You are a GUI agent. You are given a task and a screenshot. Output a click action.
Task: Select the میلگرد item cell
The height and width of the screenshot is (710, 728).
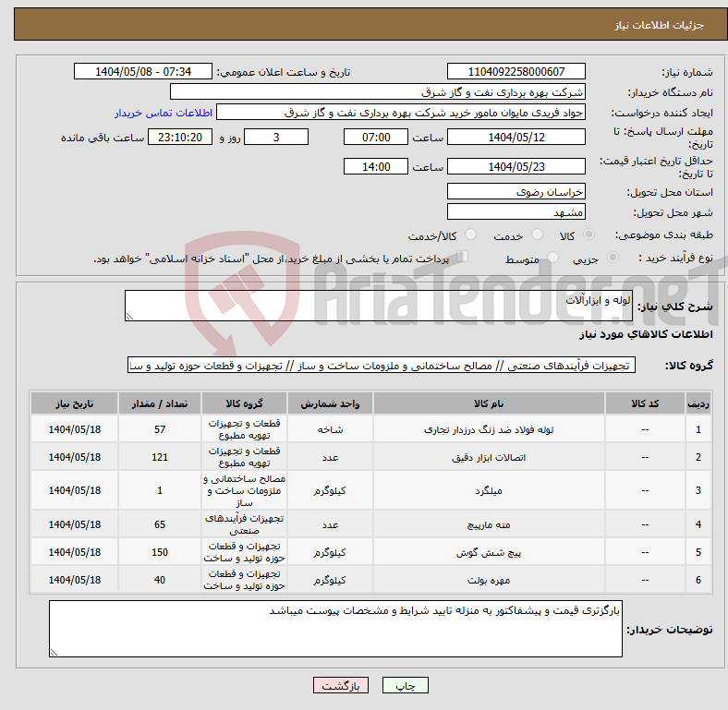pyautogui.click(x=489, y=490)
